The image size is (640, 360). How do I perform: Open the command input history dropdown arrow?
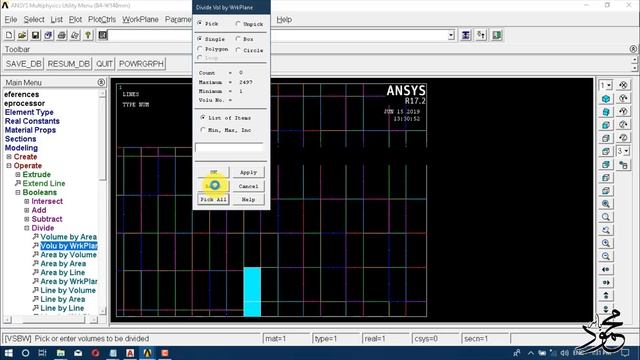(x=451, y=35)
